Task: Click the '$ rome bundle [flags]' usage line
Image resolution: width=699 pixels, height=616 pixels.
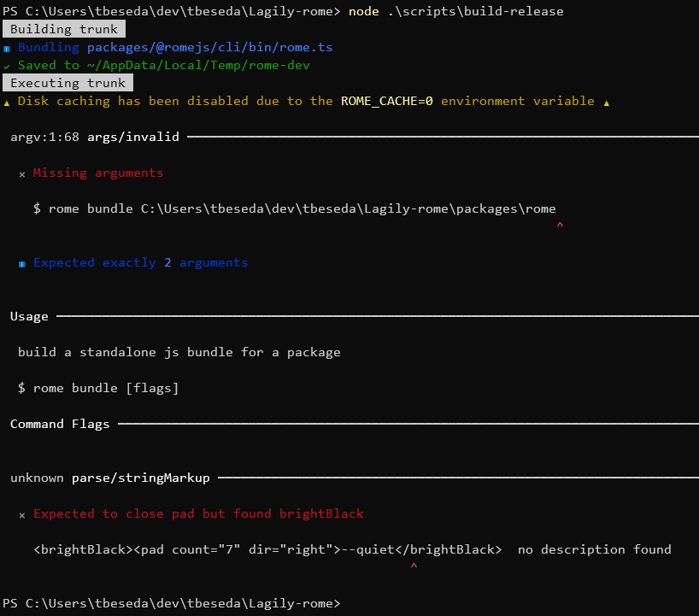Action: [x=98, y=388]
